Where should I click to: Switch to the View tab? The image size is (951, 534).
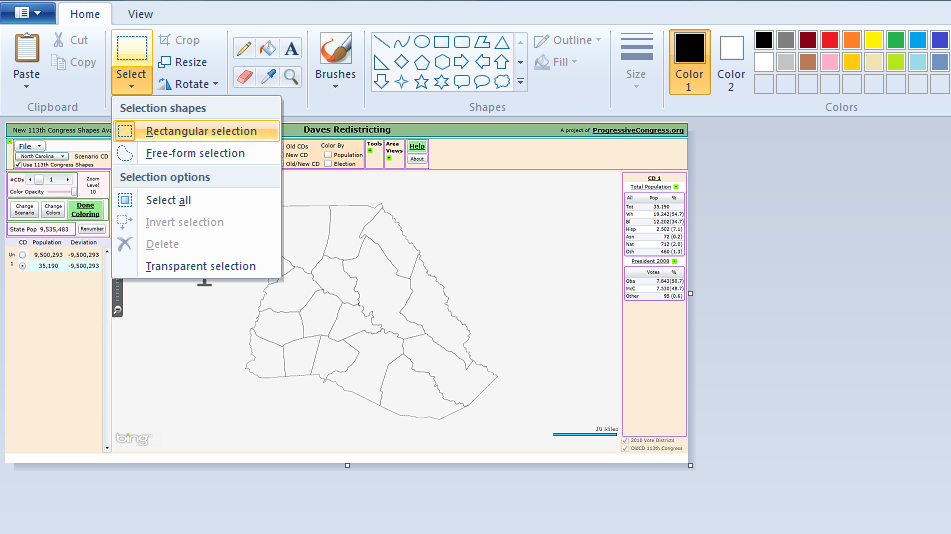click(x=141, y=14)
